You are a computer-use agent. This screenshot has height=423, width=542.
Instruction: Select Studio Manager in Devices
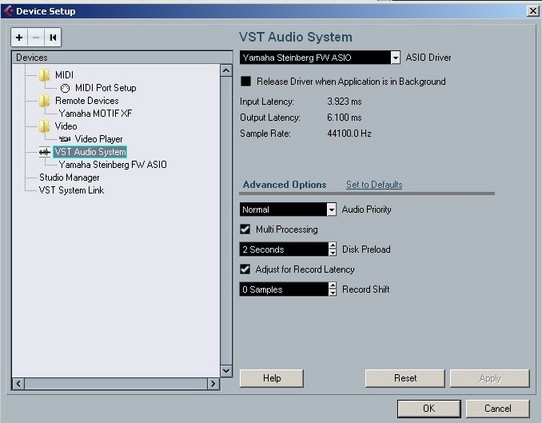(x=69, y=178)
